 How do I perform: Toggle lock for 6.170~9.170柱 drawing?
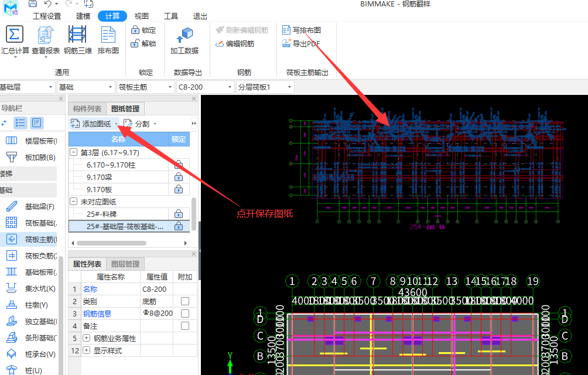pyautogui.click(x=179, y=165)
